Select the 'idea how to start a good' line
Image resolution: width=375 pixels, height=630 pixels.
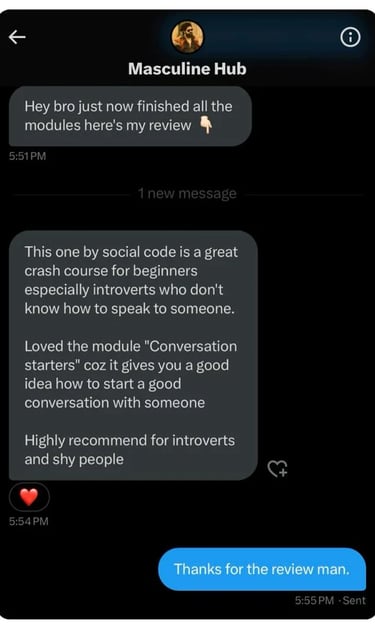pyautogui.click(x=102, y=384)
